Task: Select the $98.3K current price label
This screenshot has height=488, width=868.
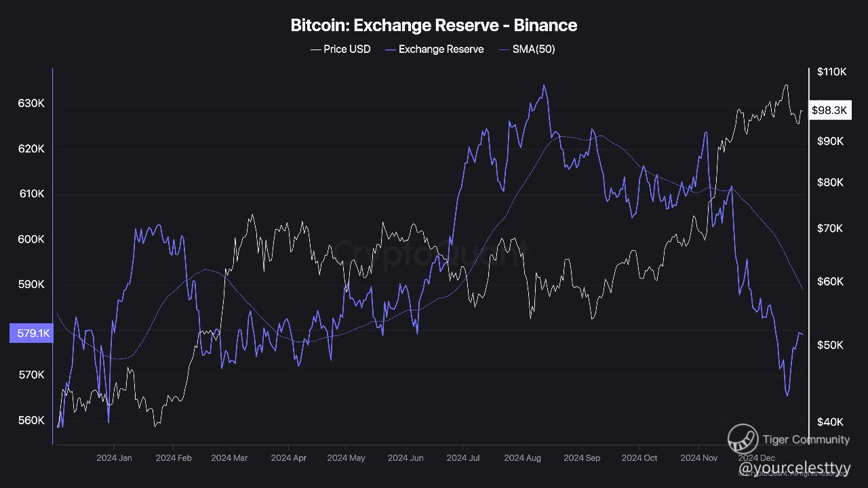Action: point(829,110)
